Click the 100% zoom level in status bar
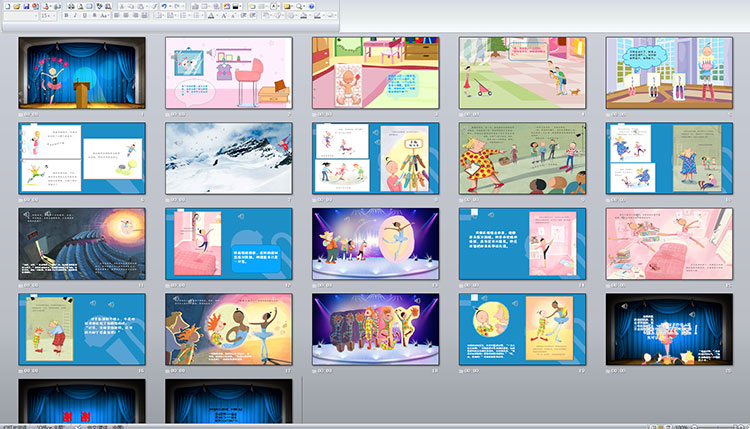Viewport: 750px width, 429px height. click(x=682, y=426)
